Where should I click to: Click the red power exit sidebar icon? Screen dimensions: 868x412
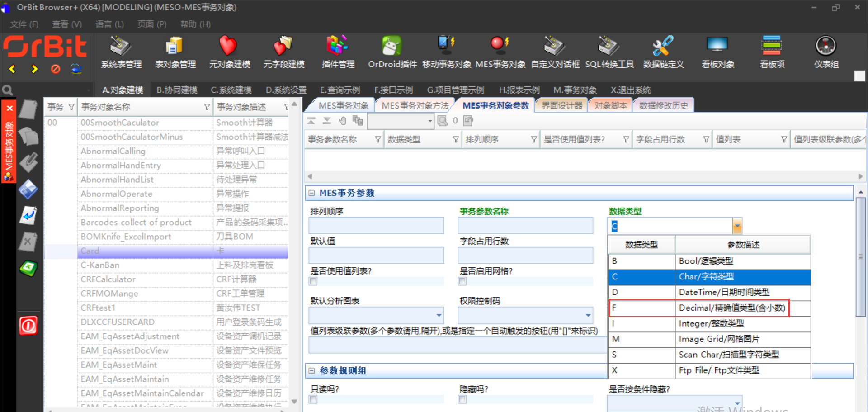[x=28, y=326]
